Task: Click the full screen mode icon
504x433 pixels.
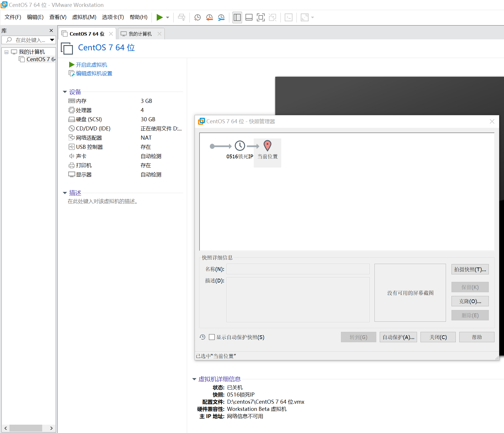Action: point(261,18)
